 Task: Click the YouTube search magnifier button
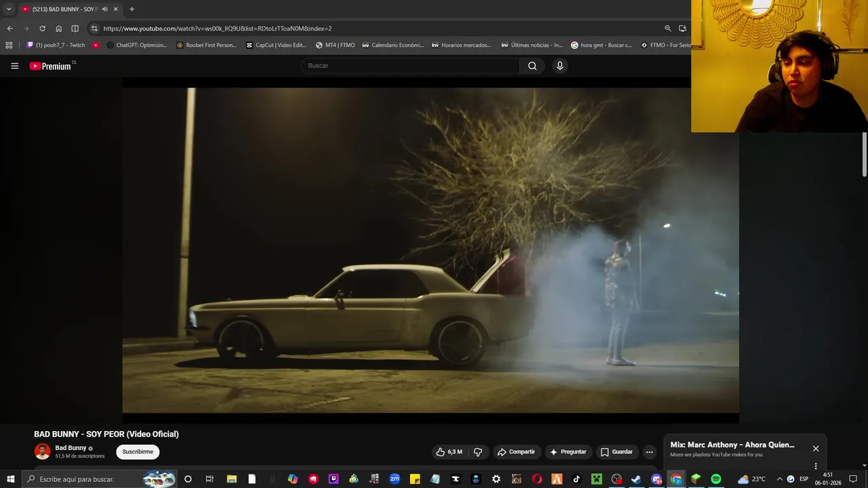point(532,66)
